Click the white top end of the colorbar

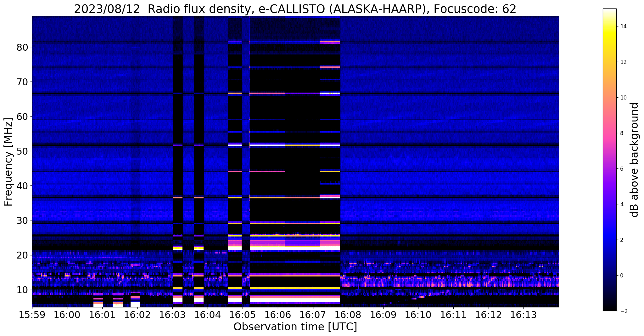click(609, 10)
